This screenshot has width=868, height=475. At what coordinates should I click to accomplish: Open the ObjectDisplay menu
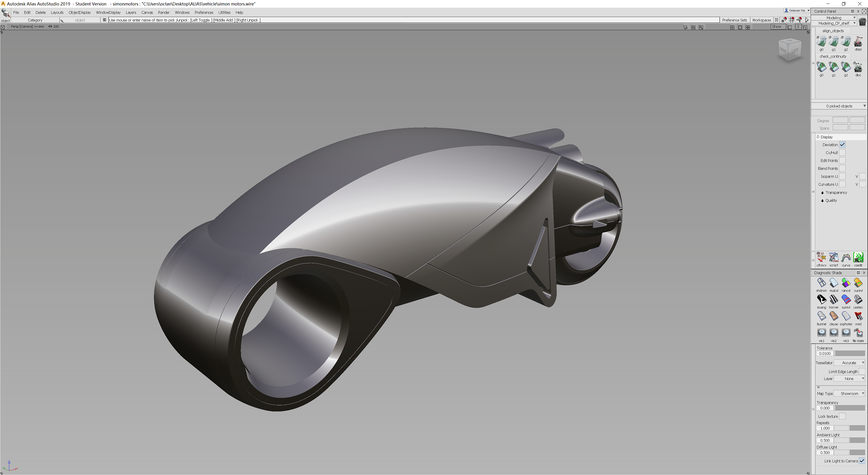coord(80,12)
